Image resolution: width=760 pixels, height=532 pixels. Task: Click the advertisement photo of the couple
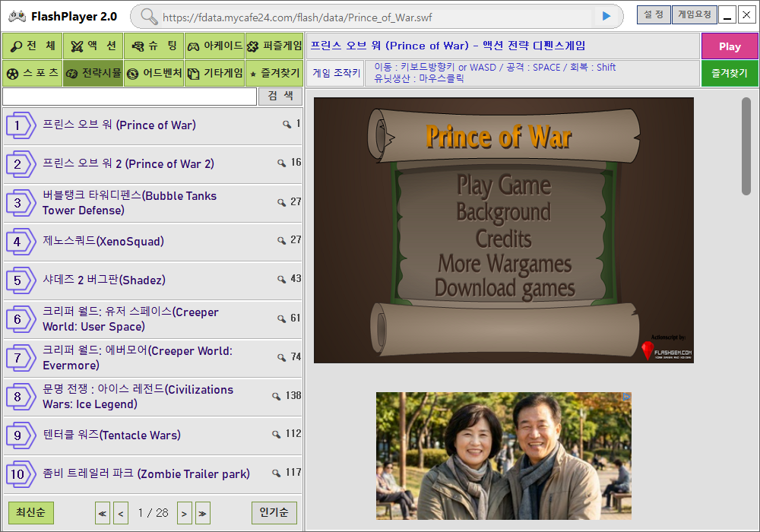pos(504,456)
